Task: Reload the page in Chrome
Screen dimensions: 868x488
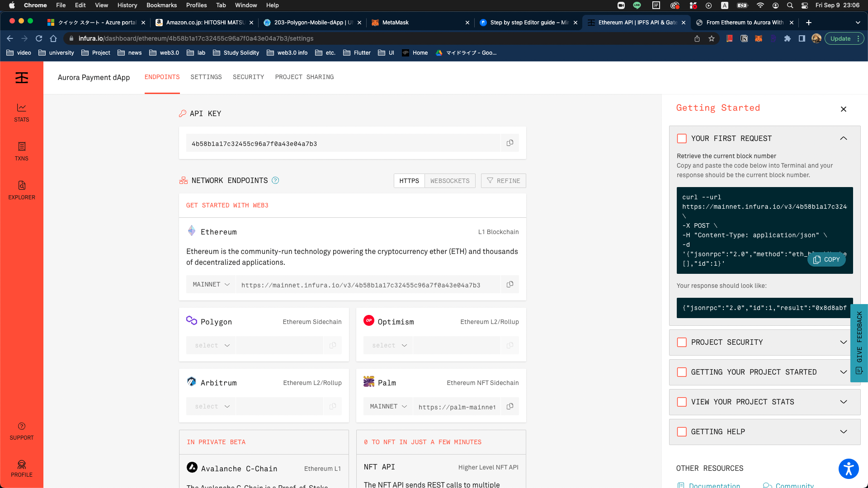Action: pos(39,38)
